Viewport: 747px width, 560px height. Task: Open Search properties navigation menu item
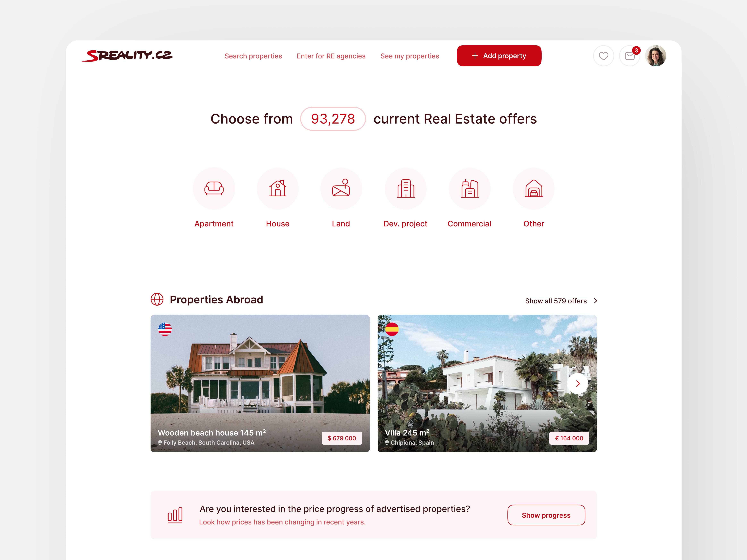click(x=253, y=55)
